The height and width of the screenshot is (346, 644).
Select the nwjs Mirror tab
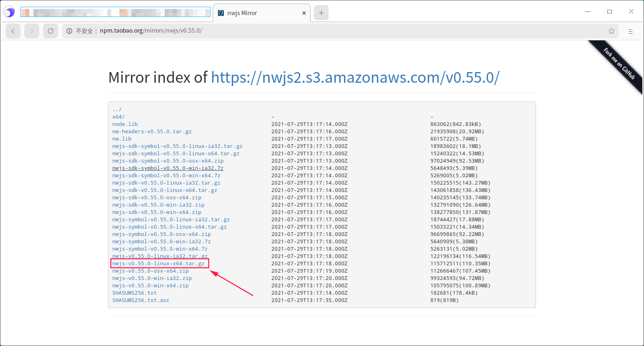point(262,13)
